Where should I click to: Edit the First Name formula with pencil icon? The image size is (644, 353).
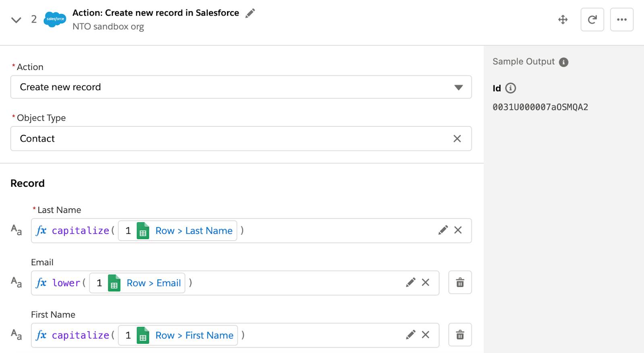coord(410,334)
